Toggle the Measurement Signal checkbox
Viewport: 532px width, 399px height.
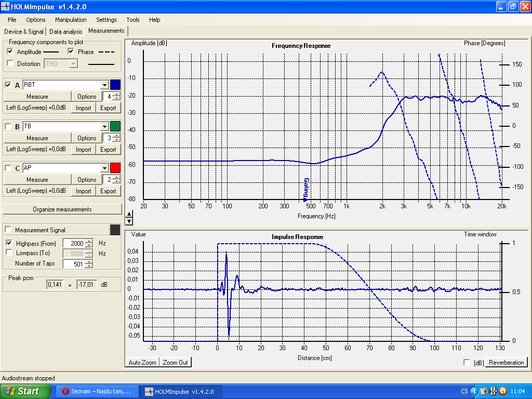[x=8, y=229]
